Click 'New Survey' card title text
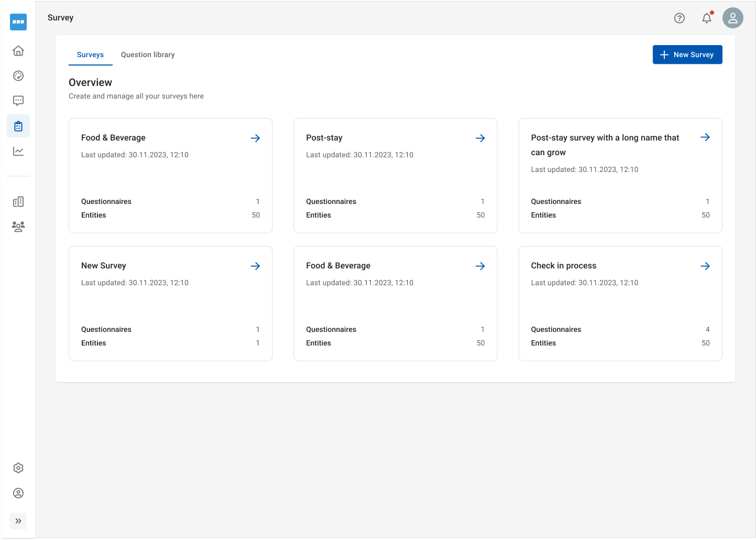 click(x=104, y=266)
